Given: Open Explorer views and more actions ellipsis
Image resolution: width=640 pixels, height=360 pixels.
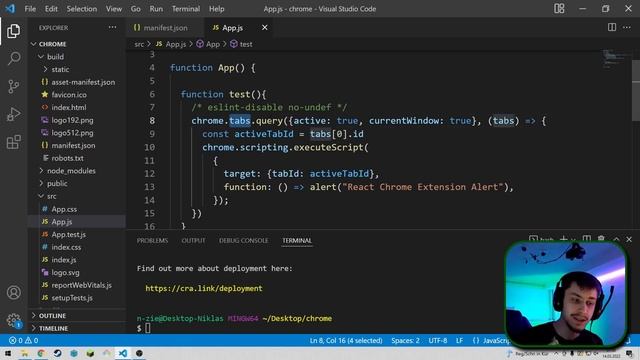Looking at the screenshot, I should point(112,27).
